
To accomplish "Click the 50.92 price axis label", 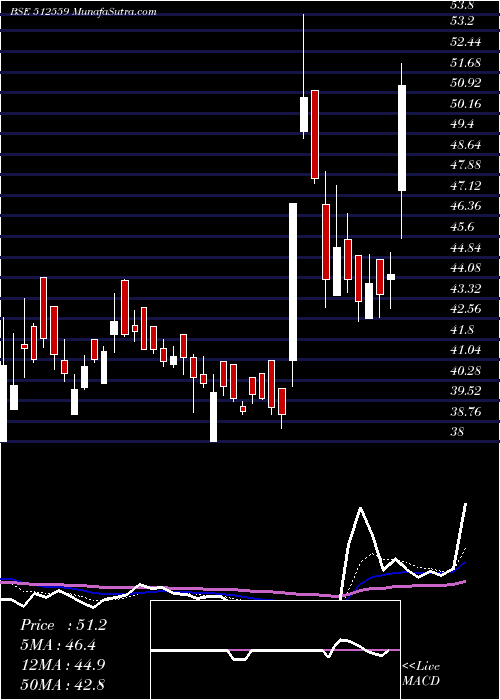I will click(466, 83).
